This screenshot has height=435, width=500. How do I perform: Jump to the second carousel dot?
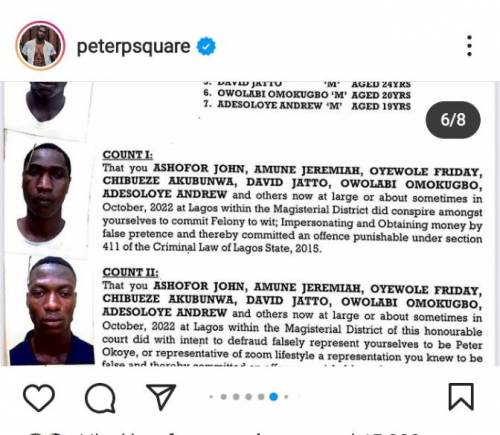point(224,397)
